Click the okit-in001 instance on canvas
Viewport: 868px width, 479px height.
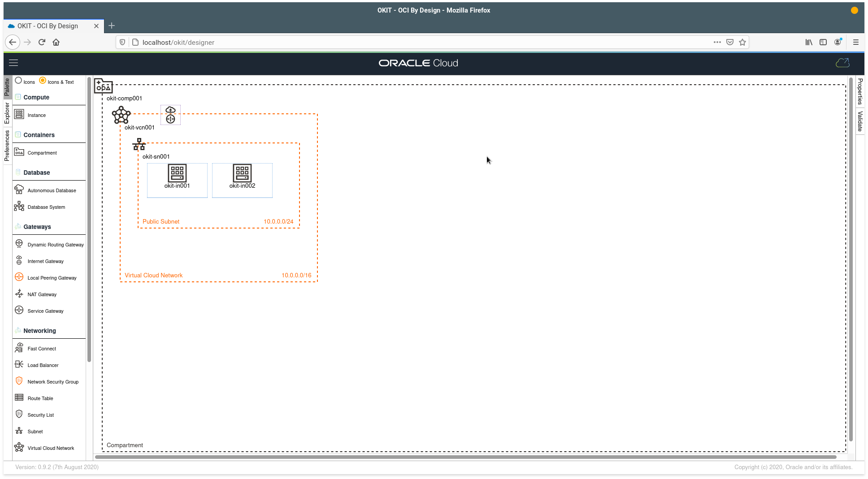[x=177, y=180]
